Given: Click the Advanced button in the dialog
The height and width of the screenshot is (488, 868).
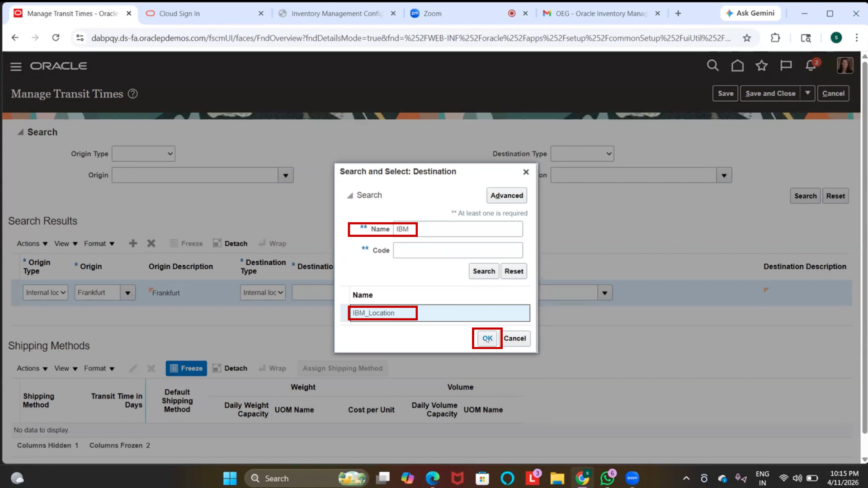Looking at the screenshot, I should click(x=507, y=196).
